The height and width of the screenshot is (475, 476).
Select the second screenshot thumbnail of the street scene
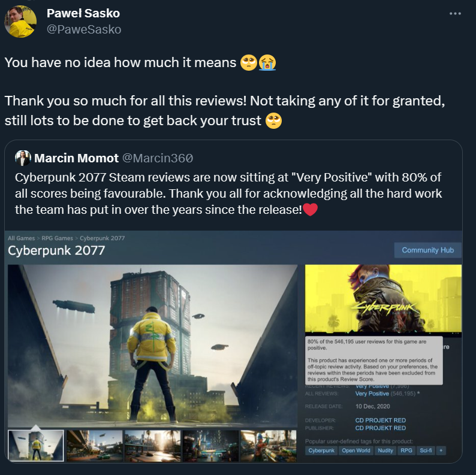(94, 446)
